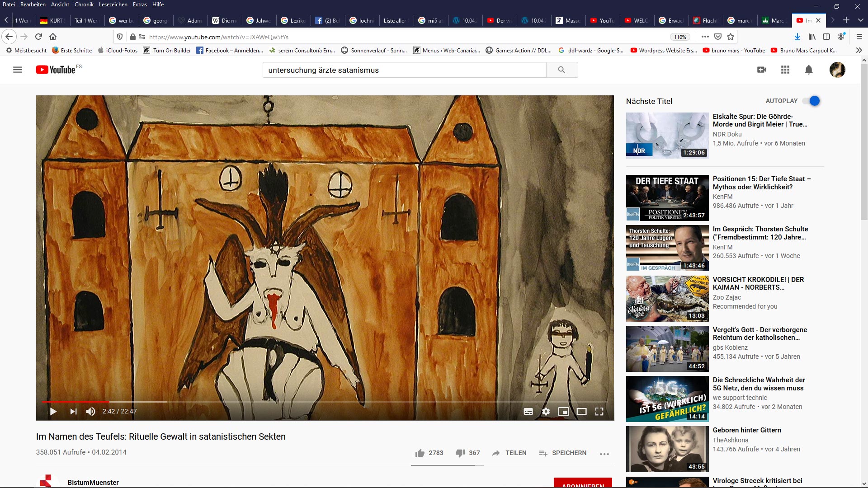Open Vergelt's Gott video title
The height and width of the screenshot is (488, 868).
(x=760, y=333)
